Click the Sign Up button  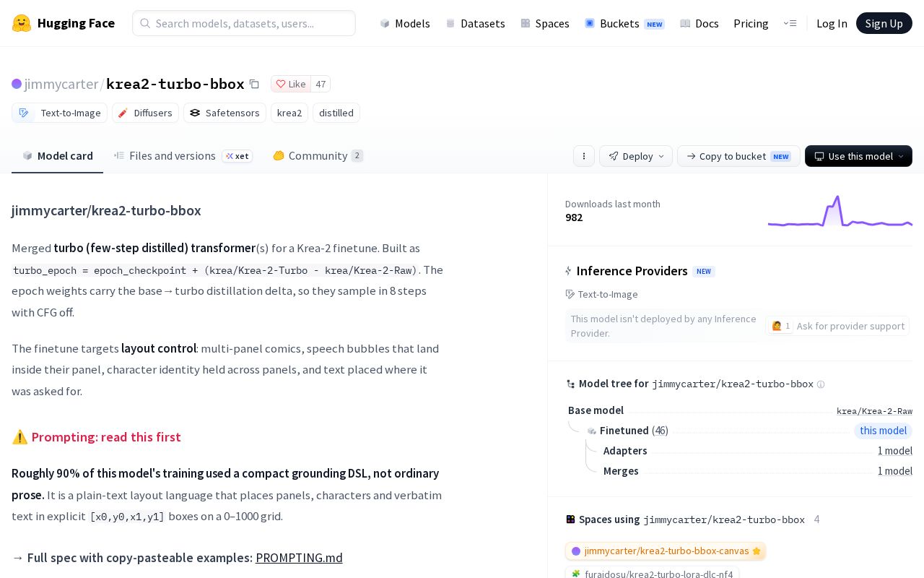[x=884, y=23]
